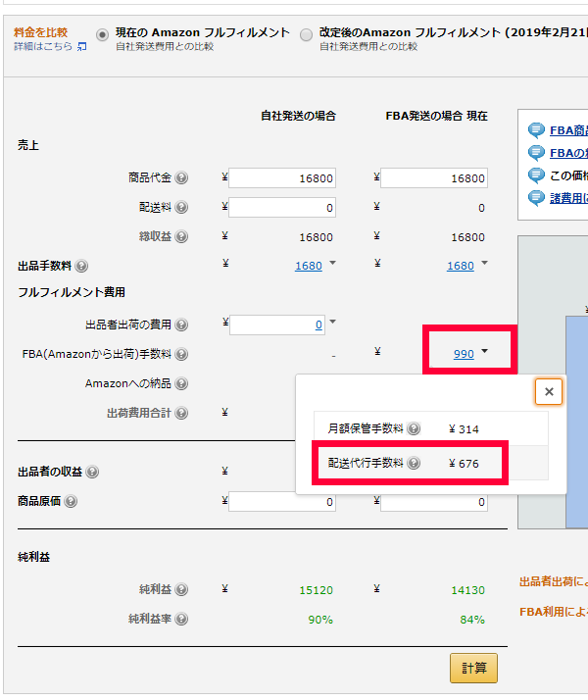
Task: Expand 自社発送 出品手数料 1680 dropdown arrow
Action: point(333,264)
